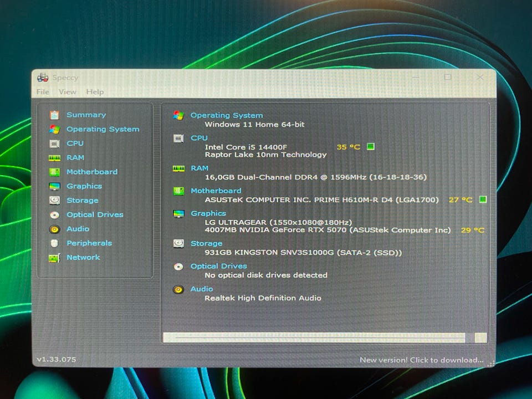Select the CPU chip icon in sidebar
Screen dimensions: 532x399
(x=54, y=144)
